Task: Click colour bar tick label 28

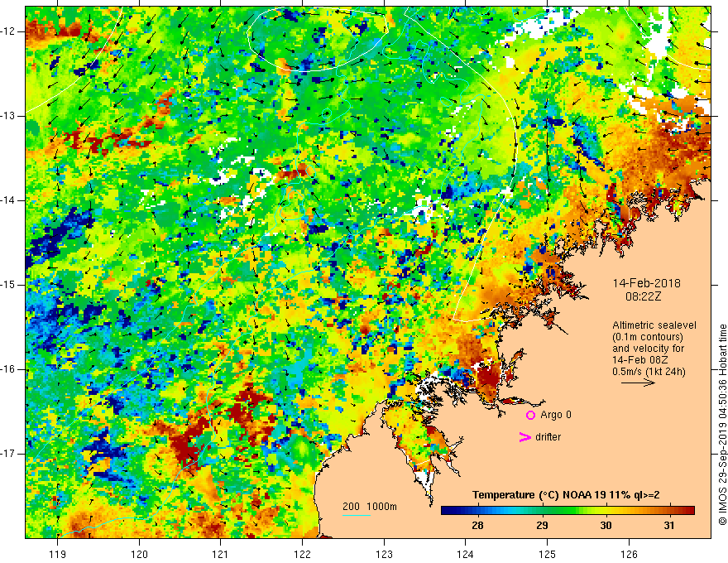Action: pos(477,526)
